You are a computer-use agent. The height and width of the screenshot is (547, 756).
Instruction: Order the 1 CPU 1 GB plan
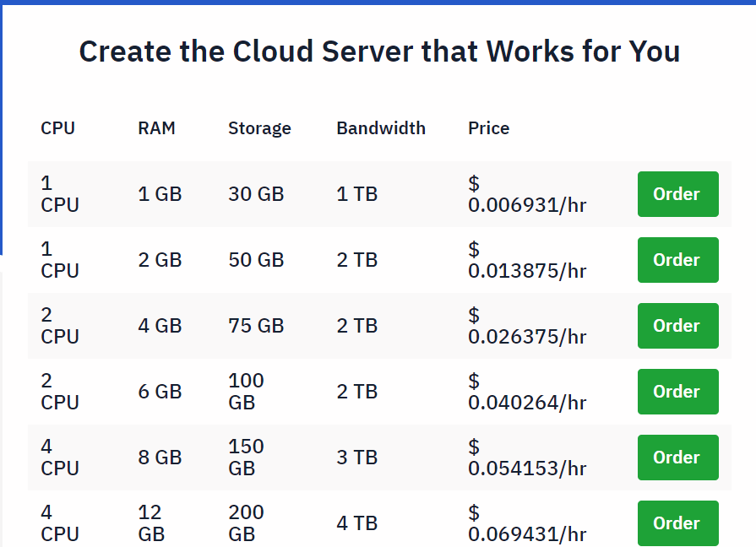click(677, 194)
